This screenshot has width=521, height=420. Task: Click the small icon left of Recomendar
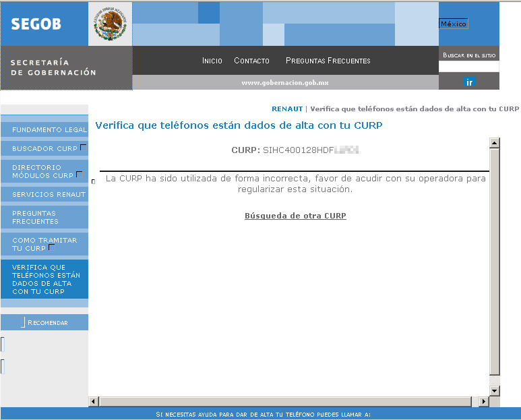(x=23, y=322)
